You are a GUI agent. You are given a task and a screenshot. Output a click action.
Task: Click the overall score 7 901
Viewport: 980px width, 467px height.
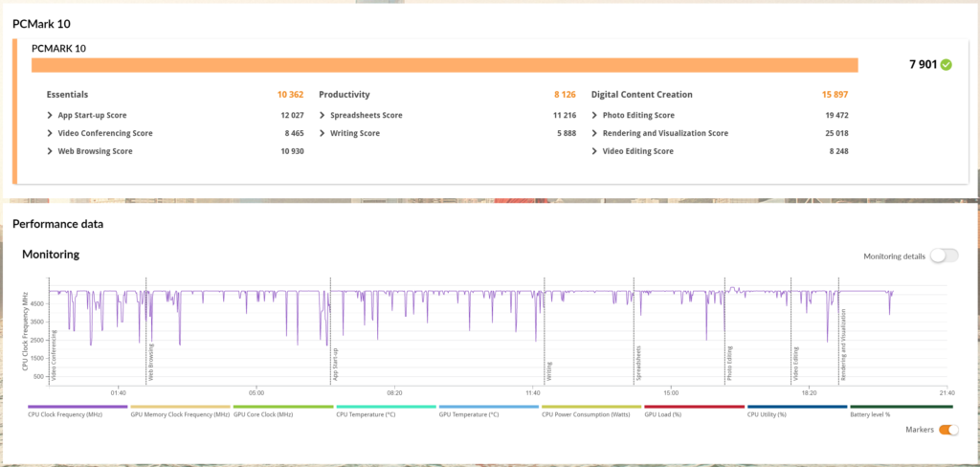(x=924, y=65)
